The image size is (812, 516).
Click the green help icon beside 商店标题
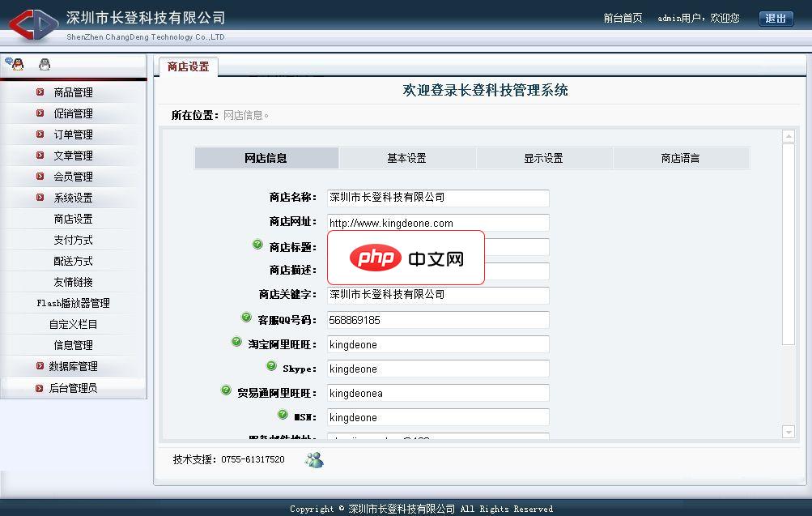coord(257,245)
